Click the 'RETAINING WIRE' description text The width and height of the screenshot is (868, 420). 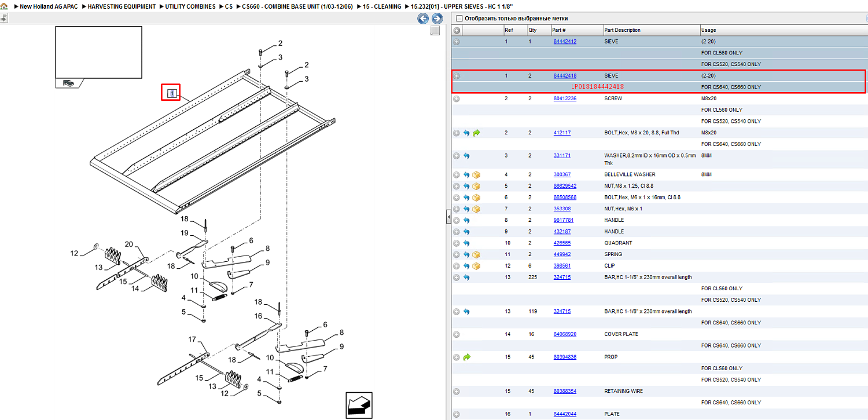tap(624, 391)
